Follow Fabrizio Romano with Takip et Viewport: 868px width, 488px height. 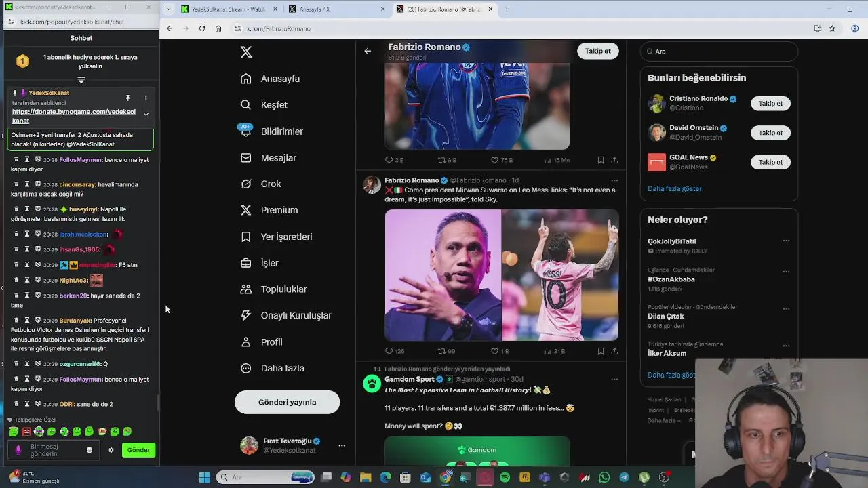pyautogui.click(x=597, y=51)
